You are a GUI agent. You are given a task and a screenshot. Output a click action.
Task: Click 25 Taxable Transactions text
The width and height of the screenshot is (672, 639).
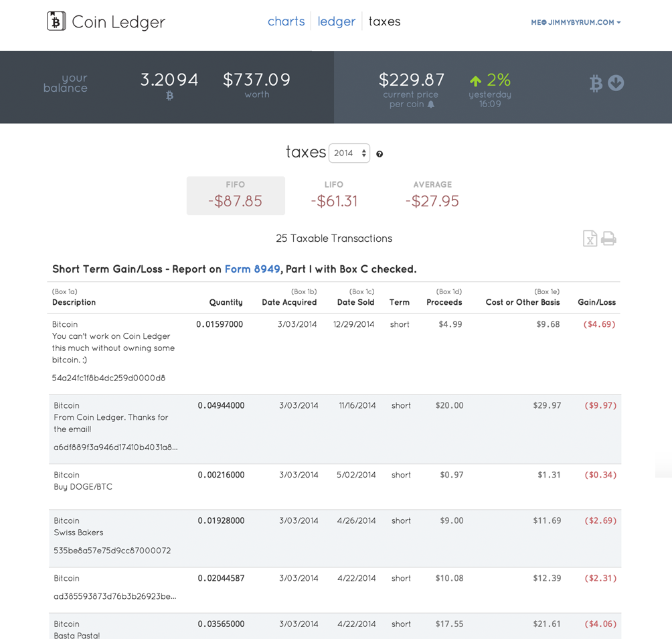pyautogui.click(x=334, y=238)
